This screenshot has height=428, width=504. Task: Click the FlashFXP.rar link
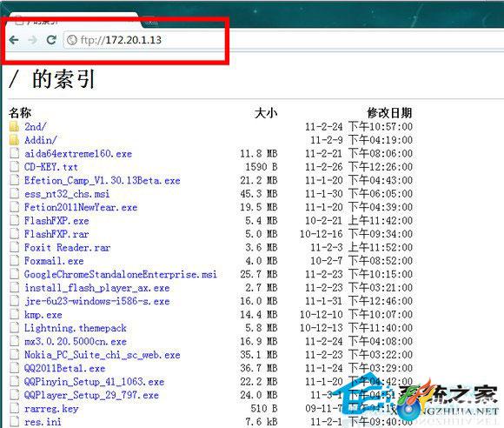point(56,234)
